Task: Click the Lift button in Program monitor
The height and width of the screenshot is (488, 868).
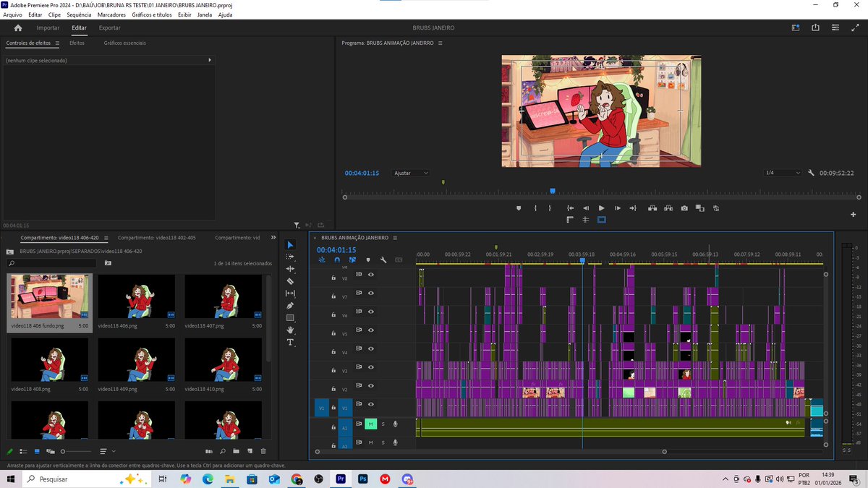Action: click(x=652, y=208)
